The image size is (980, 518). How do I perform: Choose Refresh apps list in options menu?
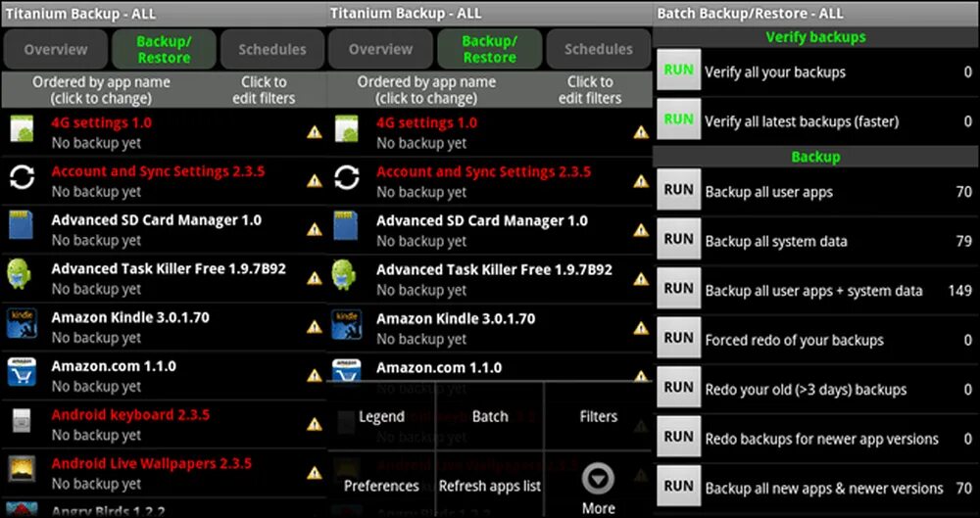coord(489,486)
